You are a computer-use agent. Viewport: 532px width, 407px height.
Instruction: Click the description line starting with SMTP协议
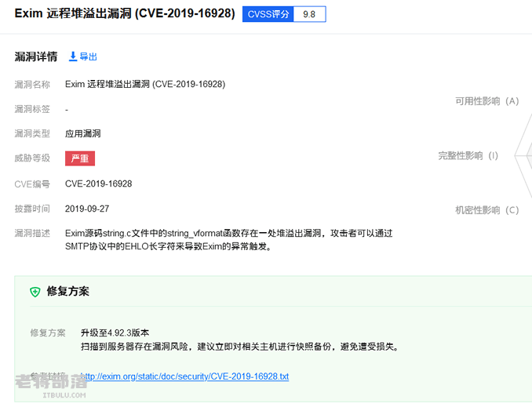(169, 246)
